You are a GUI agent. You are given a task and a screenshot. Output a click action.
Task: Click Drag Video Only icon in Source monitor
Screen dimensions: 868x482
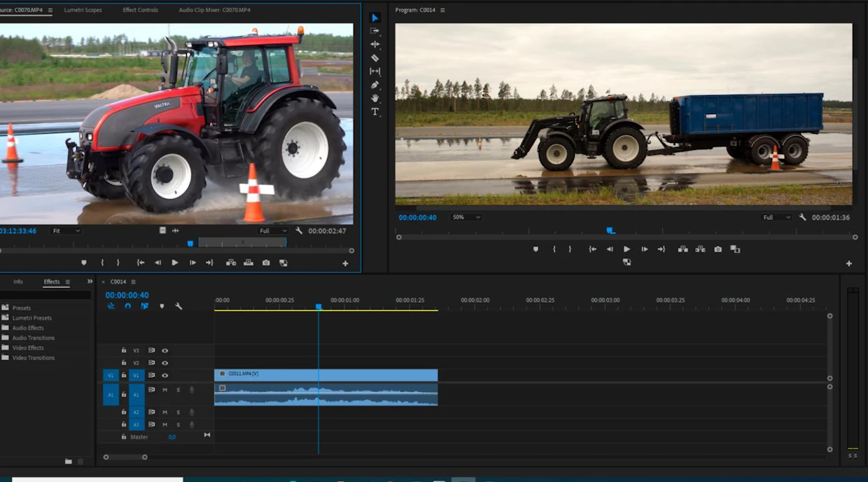(x=162, y=230)
